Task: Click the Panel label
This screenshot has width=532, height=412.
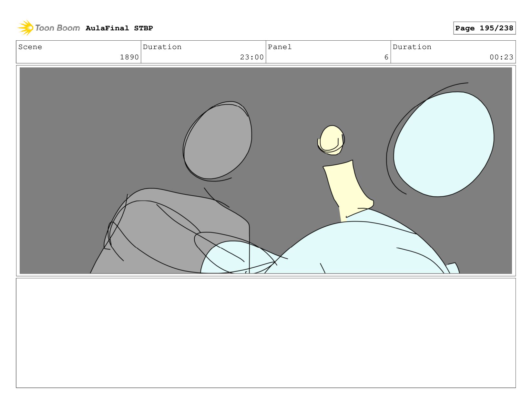Action: (x=280, y=47)
